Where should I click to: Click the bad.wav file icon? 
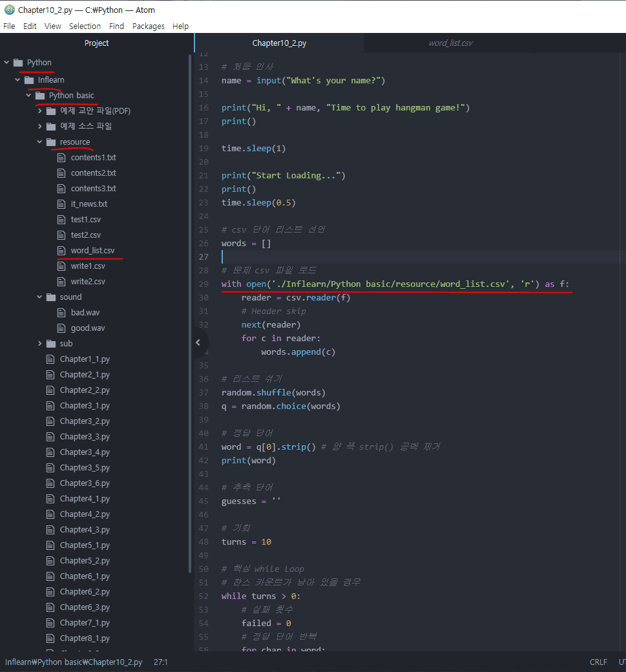pyautogui.click(x=62, y=313)
